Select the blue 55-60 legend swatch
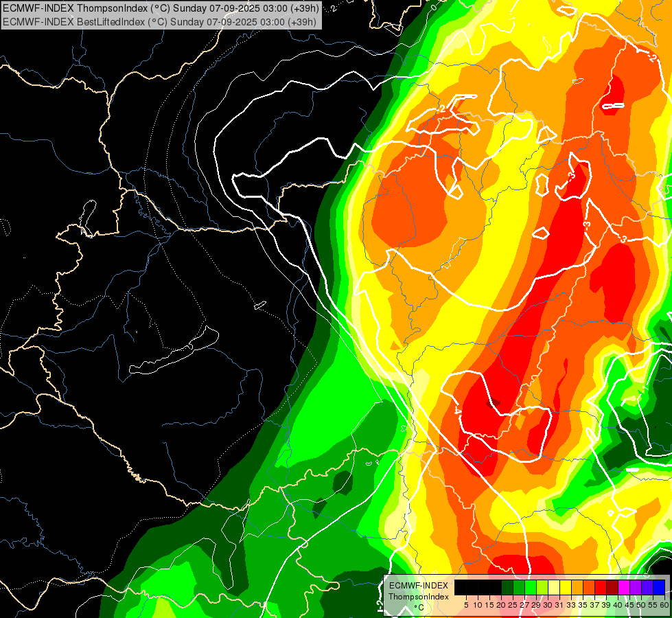Screen dimensions: 672x618 659,587
